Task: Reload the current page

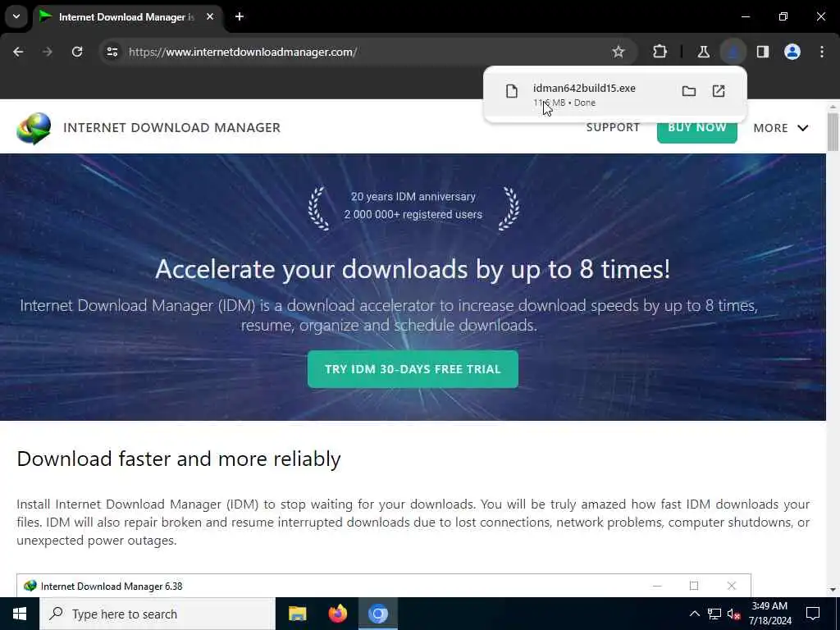Action: pos(77,52)
